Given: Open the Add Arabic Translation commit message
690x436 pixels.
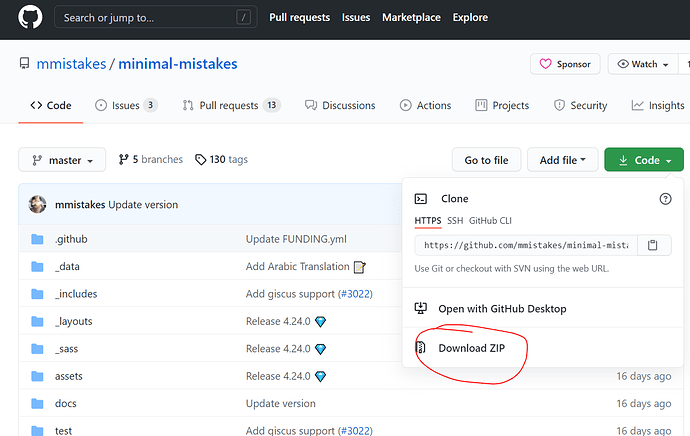Looking at the screenshot, I should (x=297, y=266).
